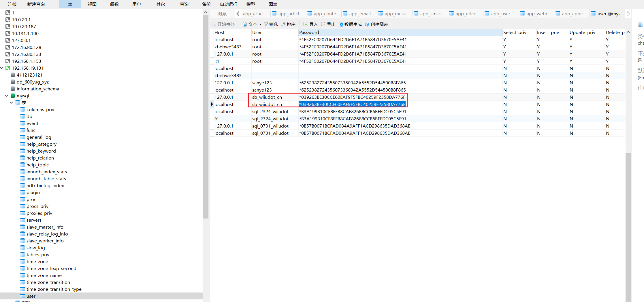
Task: Click the Import (导入) toolbar icon
Action: [x=306, y=24]
